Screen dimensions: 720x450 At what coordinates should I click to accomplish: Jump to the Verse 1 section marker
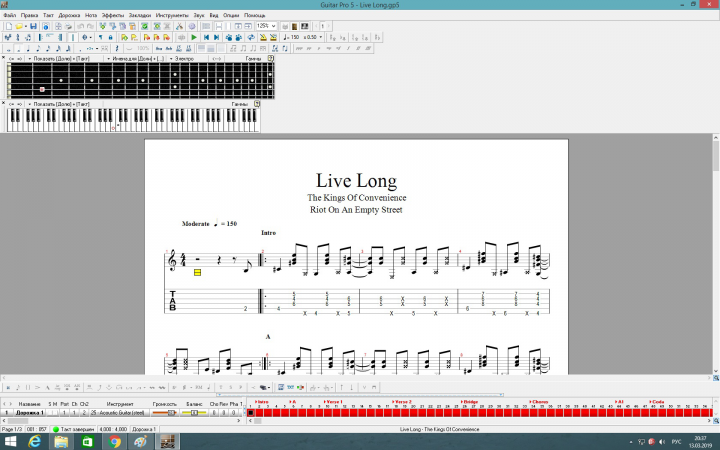(333, 402)
